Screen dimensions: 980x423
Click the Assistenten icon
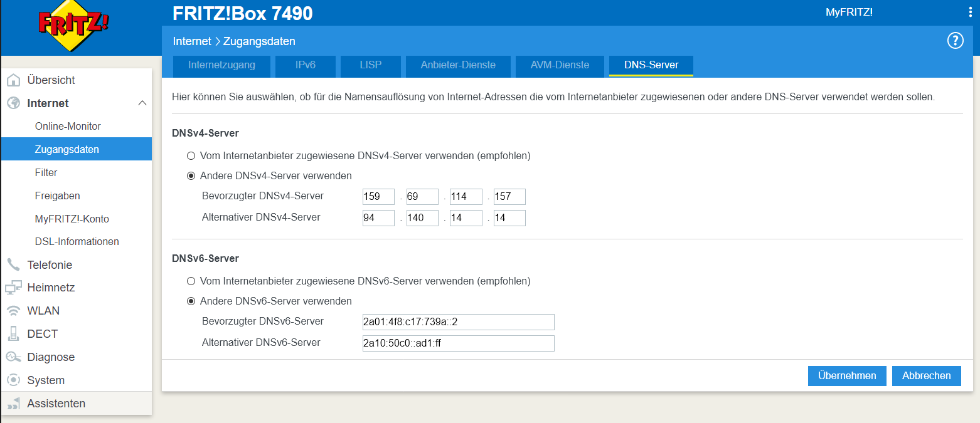coord(13,404)
